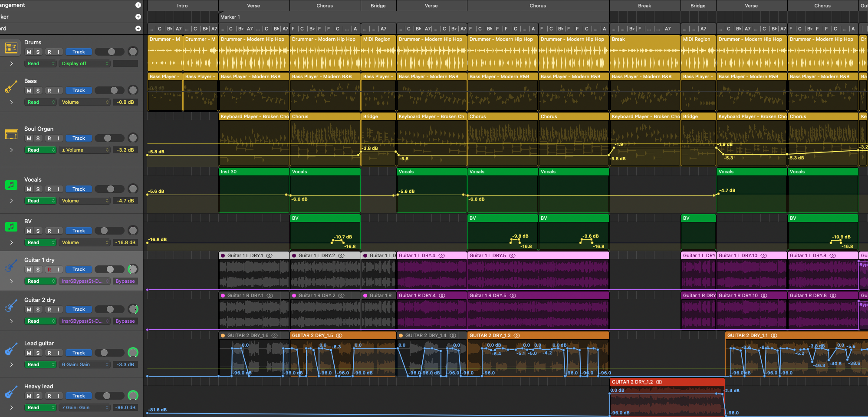Screen dimensions: 868x417
Task: Select the first Bridge arrangement marker
Action: click(x=378, y=6)
